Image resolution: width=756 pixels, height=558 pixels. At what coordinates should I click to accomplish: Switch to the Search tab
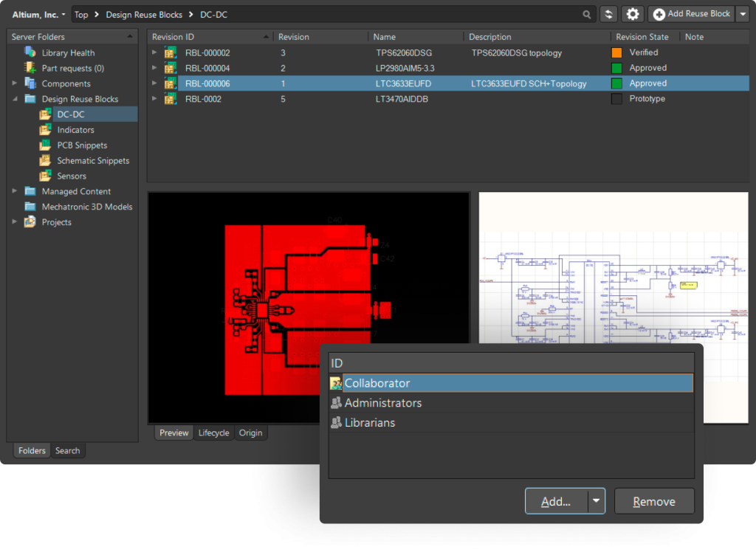coord(67,450)
